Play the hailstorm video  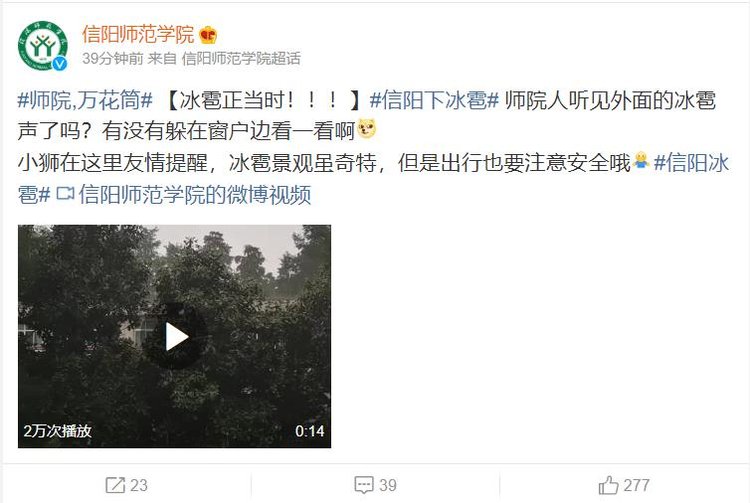coord(176,337)
